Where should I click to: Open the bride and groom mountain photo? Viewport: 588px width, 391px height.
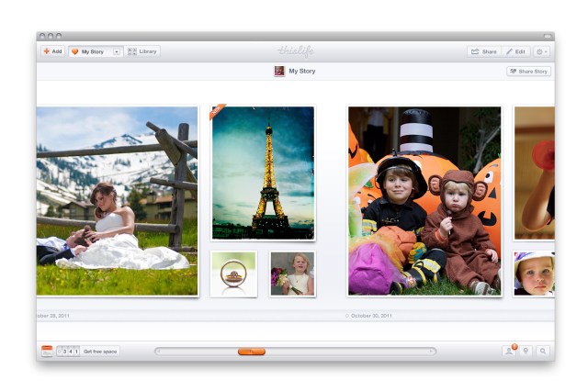pos(117,201)
